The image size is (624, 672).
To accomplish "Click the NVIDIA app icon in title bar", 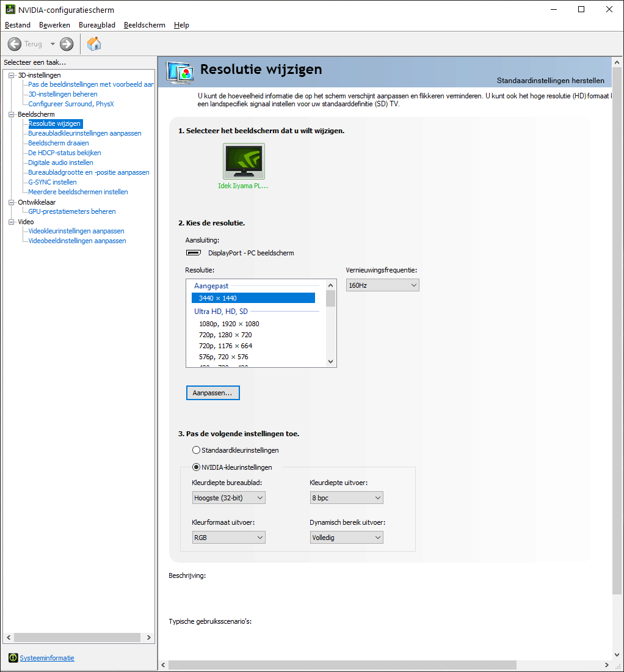I will pos(10,9).
